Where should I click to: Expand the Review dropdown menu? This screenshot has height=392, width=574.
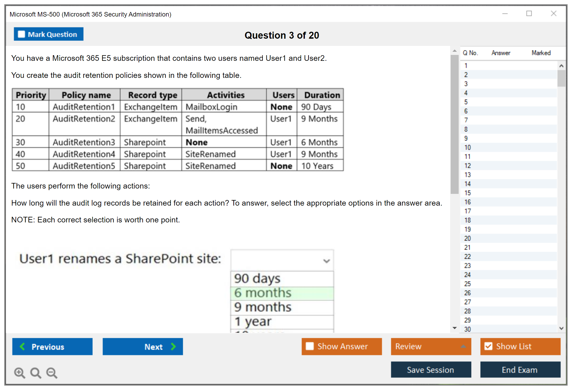463,346
